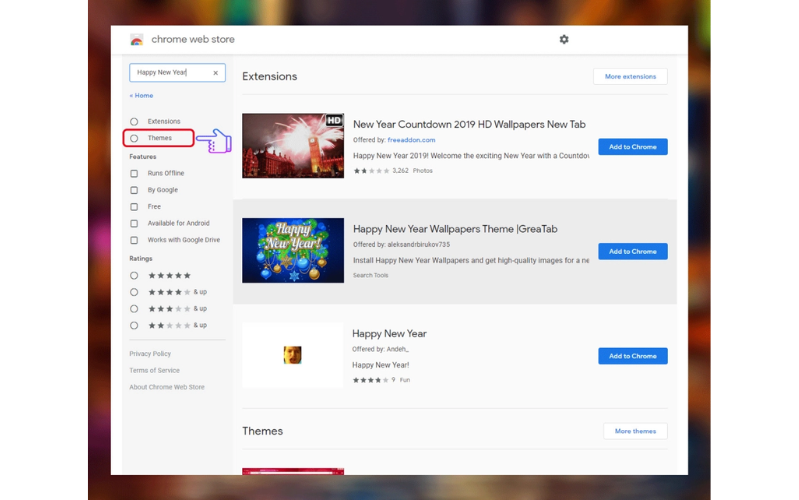This screenshot has width=799, height=500.
Task: Click the Search Tools category tag
Action: (x=370, y=275)
